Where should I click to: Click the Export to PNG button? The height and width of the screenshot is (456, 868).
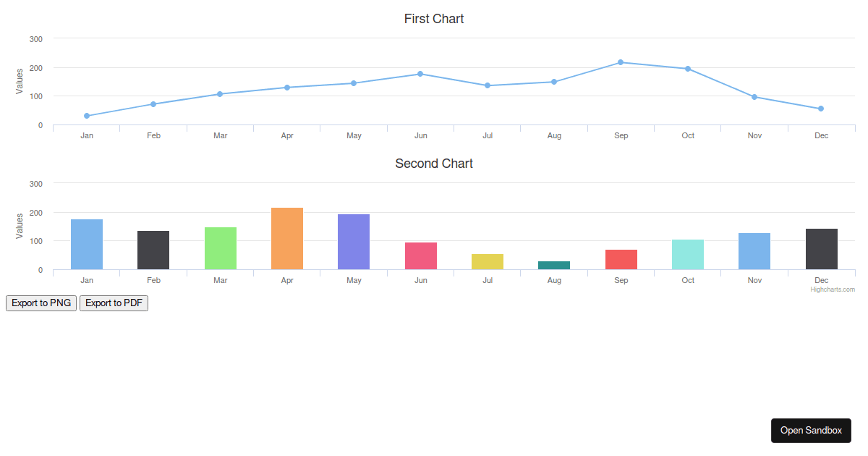pos(41,303)
